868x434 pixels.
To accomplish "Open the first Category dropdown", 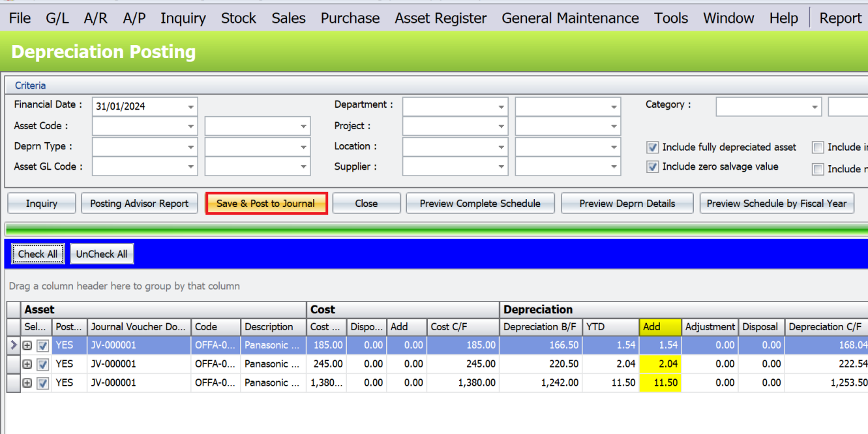I will coord(815,106).
